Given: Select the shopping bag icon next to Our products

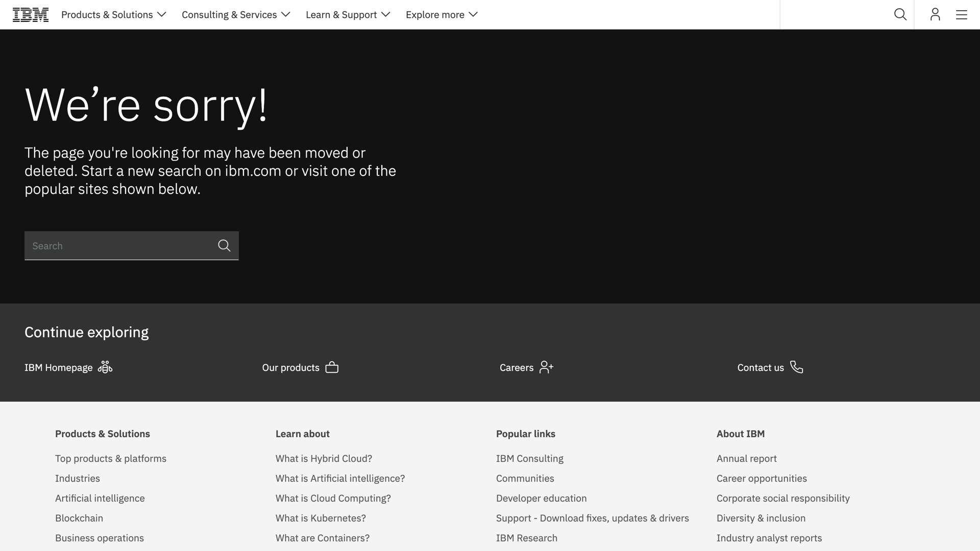Looking at the screenshot, I should [x=332, y=367].
